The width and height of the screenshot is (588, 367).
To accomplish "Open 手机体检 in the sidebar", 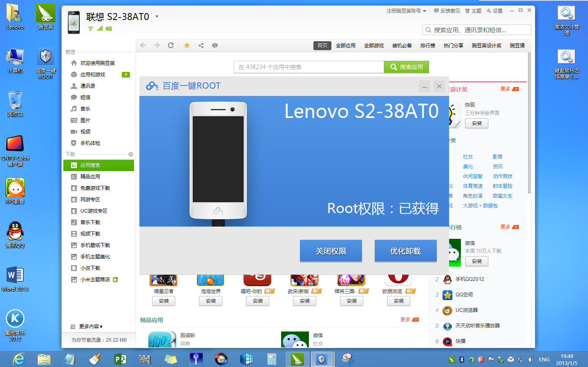I will coord(99,143).
